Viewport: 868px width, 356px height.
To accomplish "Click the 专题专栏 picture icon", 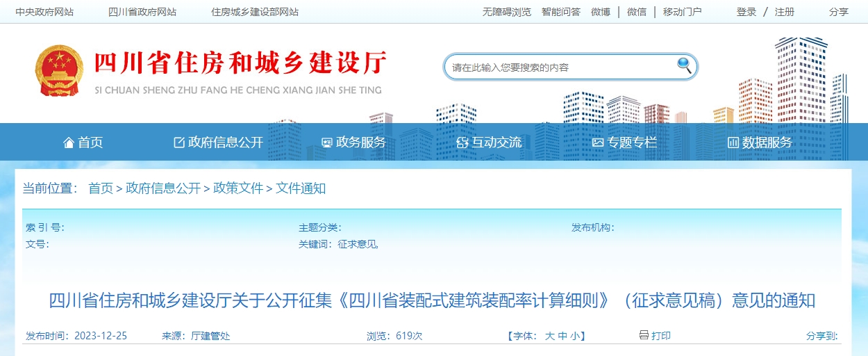I will [598, 143].
